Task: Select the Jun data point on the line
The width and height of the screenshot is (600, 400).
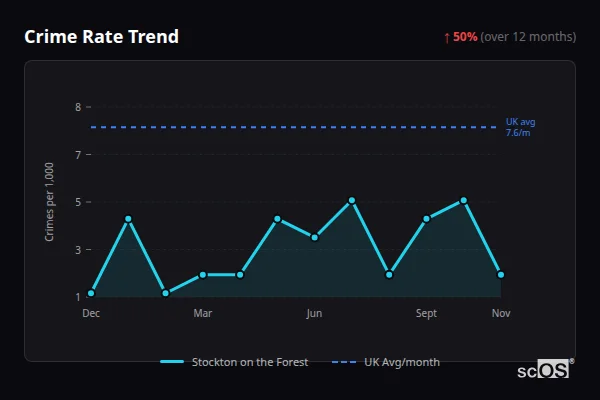Action: (x=315, y=238)
